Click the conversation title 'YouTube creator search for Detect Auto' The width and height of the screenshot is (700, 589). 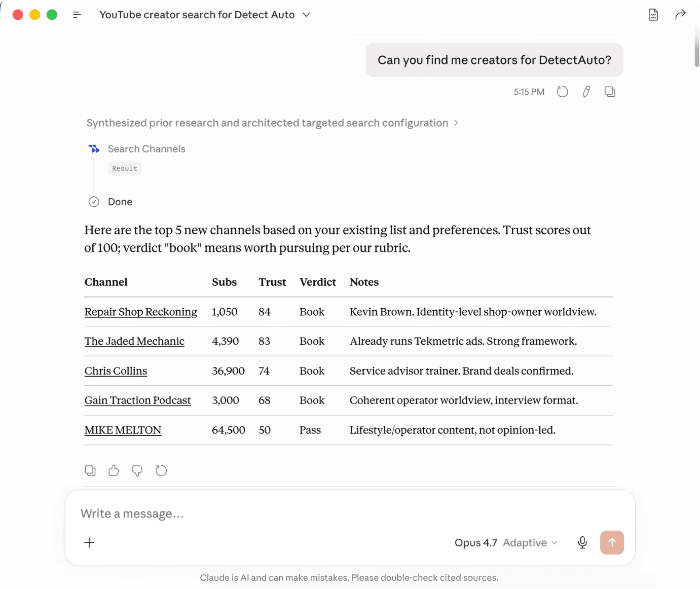[x=197, y=15]
